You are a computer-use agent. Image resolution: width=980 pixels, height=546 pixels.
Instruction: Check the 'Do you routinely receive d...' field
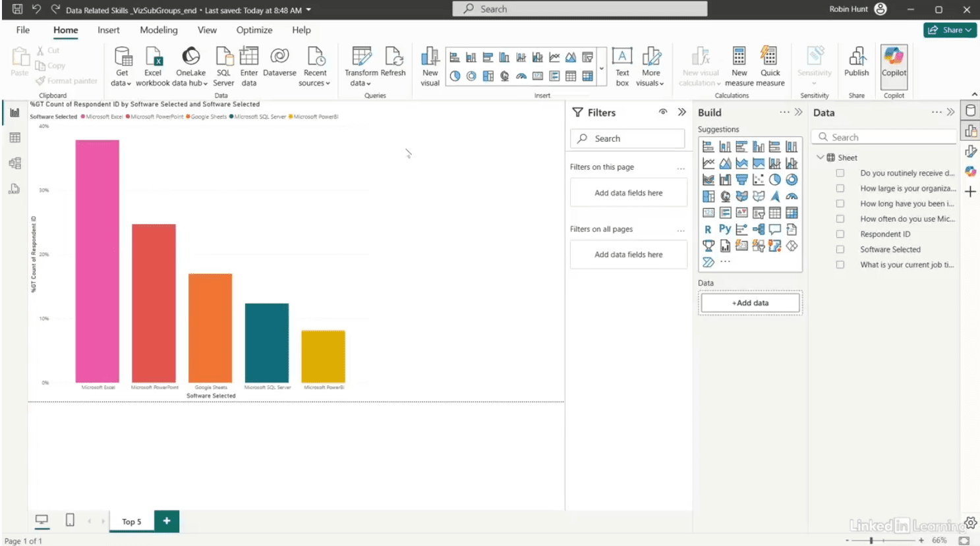(x=840, y=173)
